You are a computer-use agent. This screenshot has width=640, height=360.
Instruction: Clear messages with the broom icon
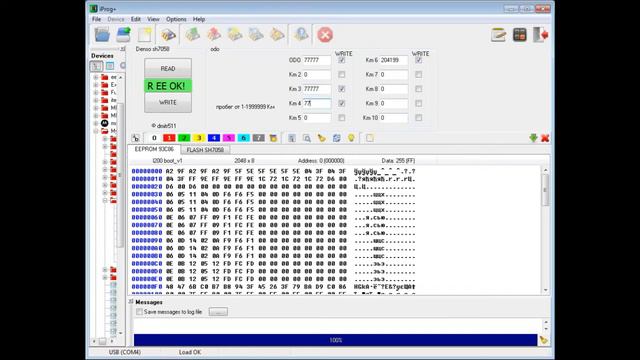tap(543, 340)
